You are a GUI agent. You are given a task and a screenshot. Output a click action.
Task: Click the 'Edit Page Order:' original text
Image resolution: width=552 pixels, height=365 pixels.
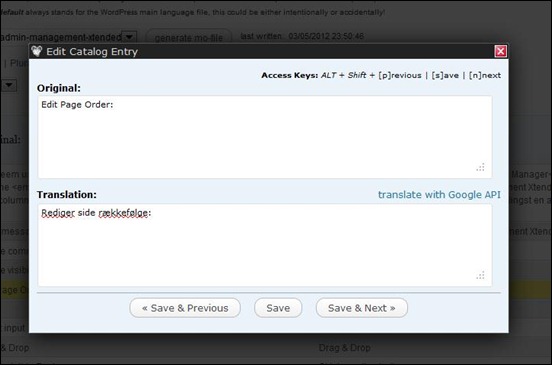point(77,105)
